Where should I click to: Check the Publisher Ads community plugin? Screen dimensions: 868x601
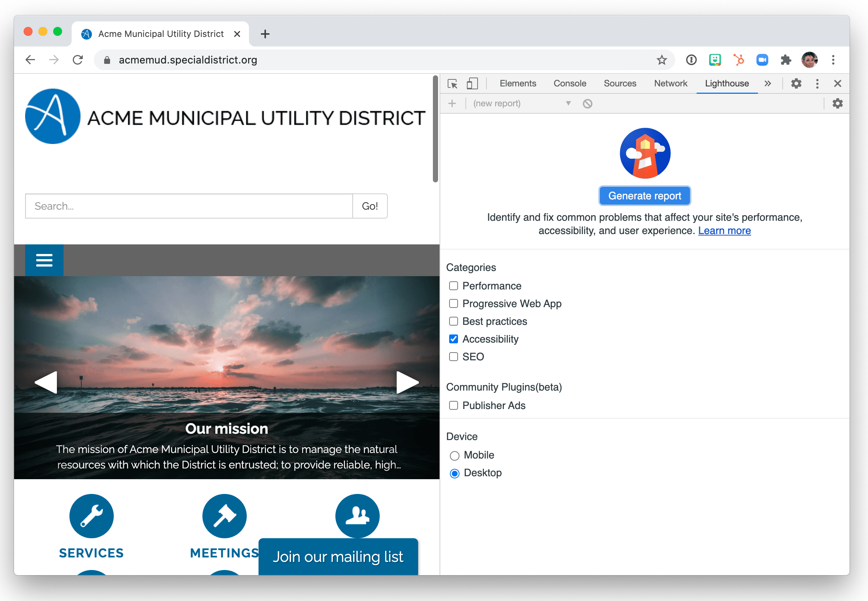pyautogui.click(x=453, y=406)
